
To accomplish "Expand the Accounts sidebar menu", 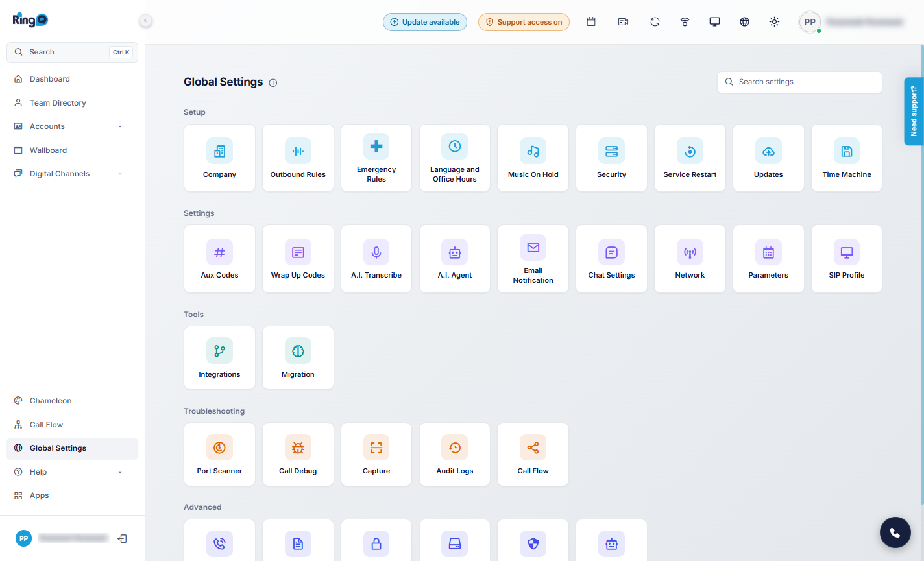I will (x=72, y=126).
